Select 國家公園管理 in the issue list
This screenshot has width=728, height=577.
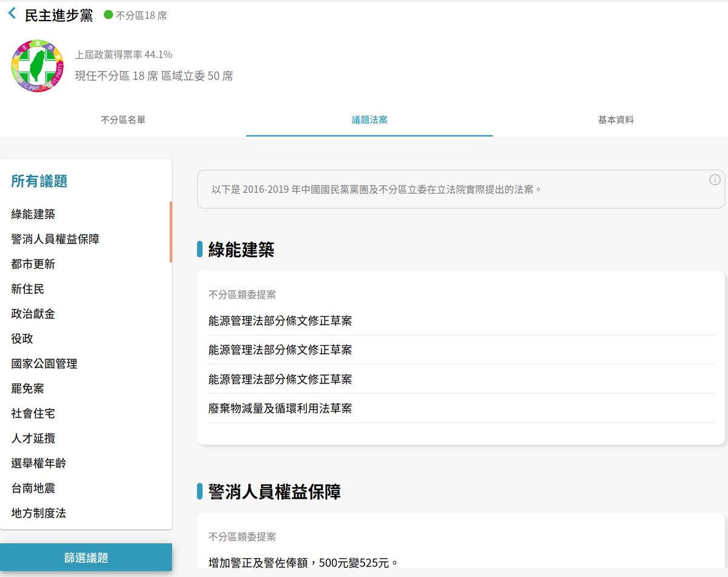44,363
